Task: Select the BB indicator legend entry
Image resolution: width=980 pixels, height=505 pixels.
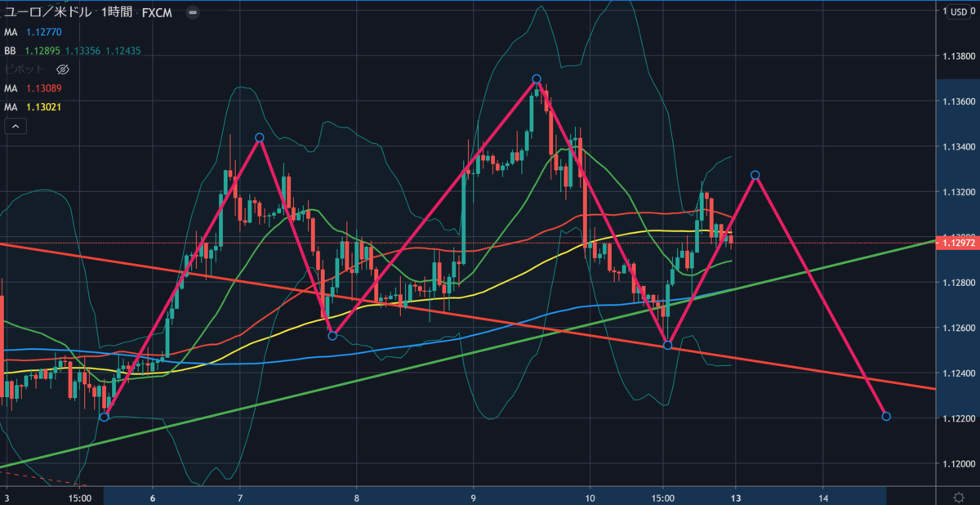Action: click(73, 51)
